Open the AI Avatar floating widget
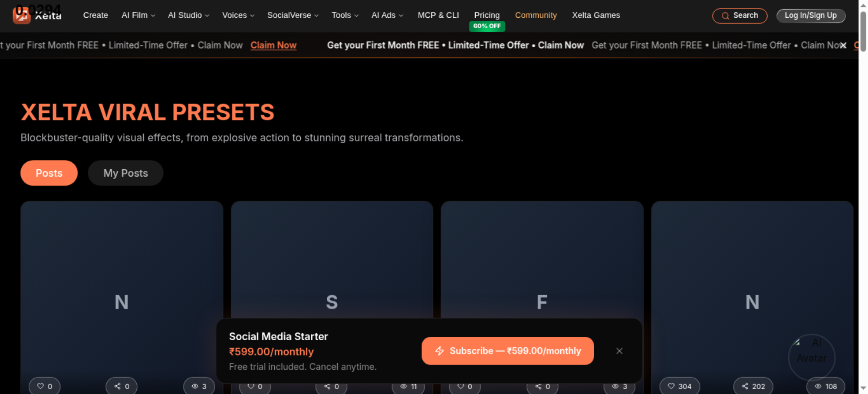The width and height of the screenshot is (868, 394). pos(812,357)
